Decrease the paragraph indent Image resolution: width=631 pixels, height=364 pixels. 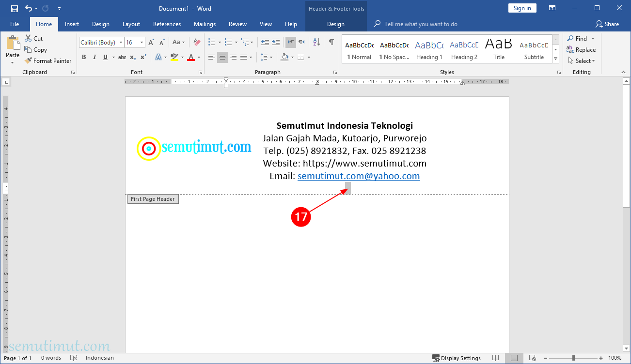point(265,42)
